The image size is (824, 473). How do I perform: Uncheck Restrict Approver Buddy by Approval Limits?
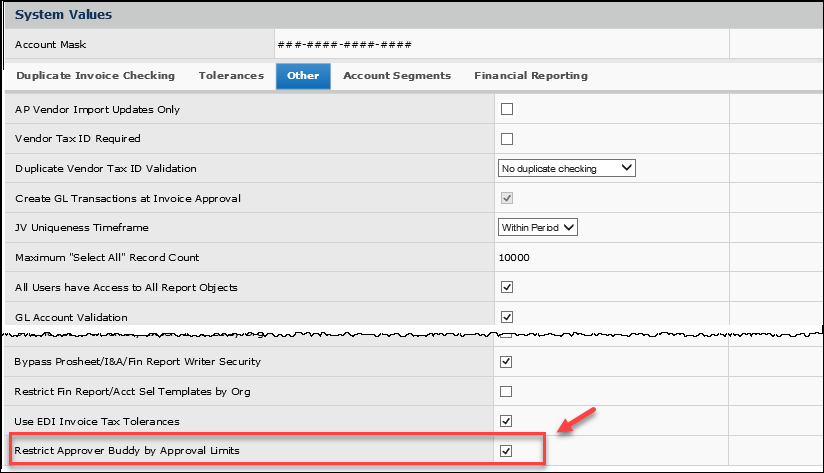pyautogui.click(x=506, y=451)
